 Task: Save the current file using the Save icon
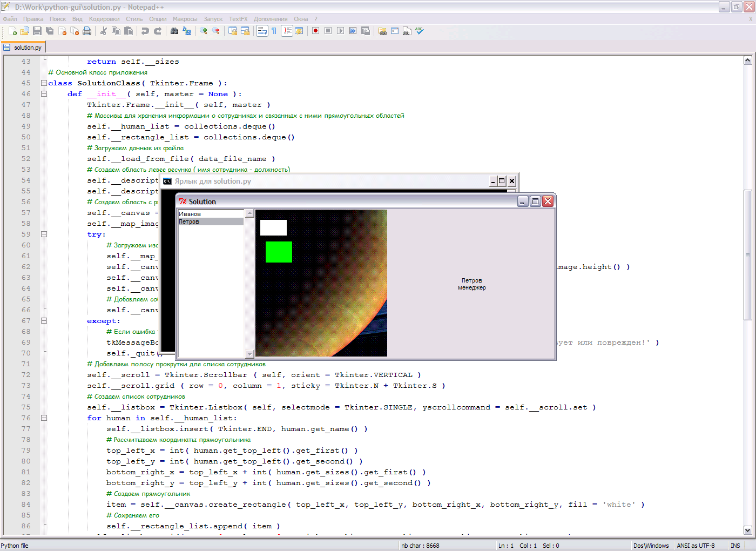(36, 31)
